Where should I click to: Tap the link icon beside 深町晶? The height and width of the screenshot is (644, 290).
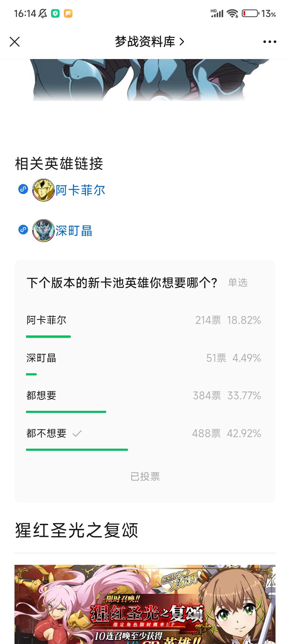pos(23,230)
